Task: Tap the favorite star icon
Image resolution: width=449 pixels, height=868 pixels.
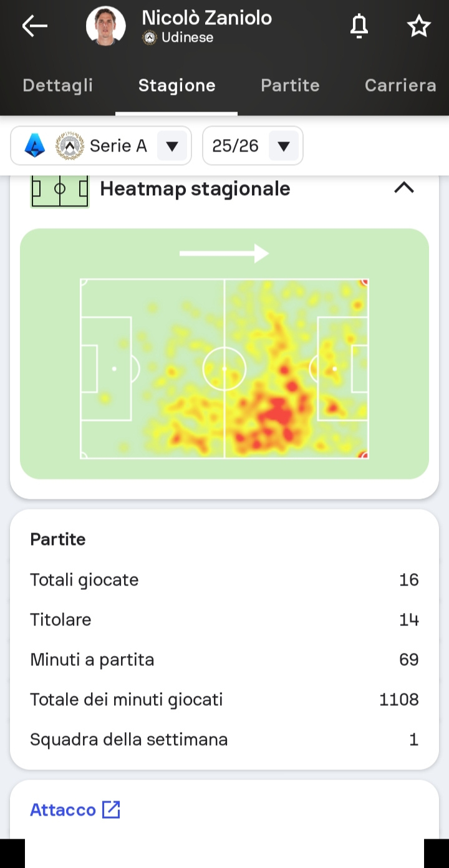Action: coord(418,26)
